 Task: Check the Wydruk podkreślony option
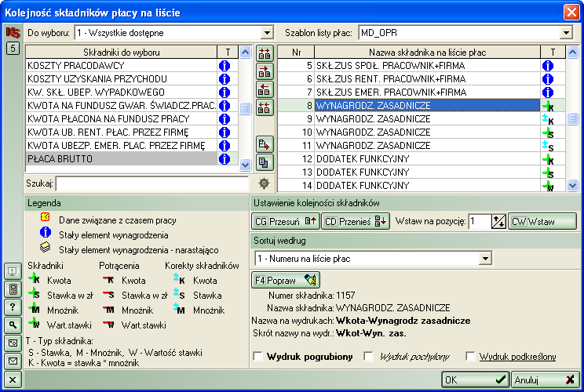(470, 357)
